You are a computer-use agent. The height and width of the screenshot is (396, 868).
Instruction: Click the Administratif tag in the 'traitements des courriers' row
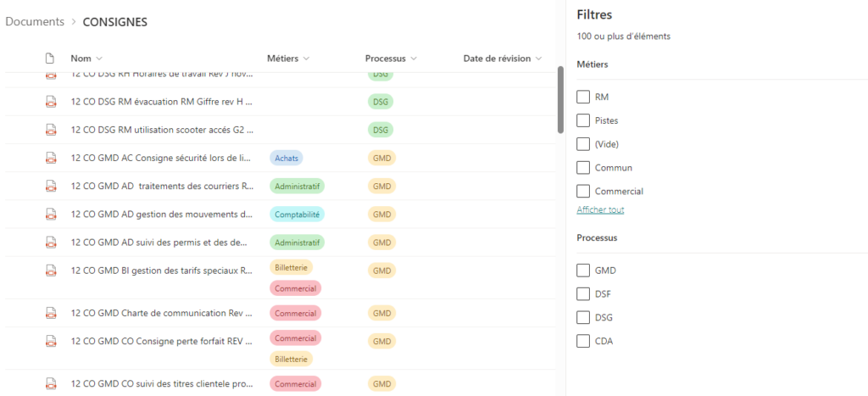[x=297, y=186]
